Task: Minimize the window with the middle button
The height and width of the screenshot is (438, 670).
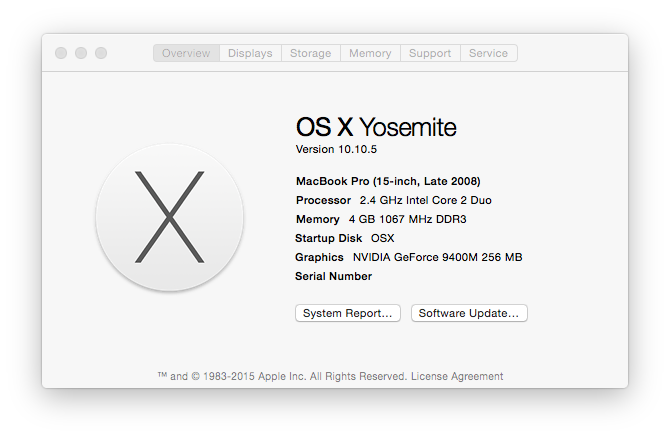Action: click(x=81, y=53)
